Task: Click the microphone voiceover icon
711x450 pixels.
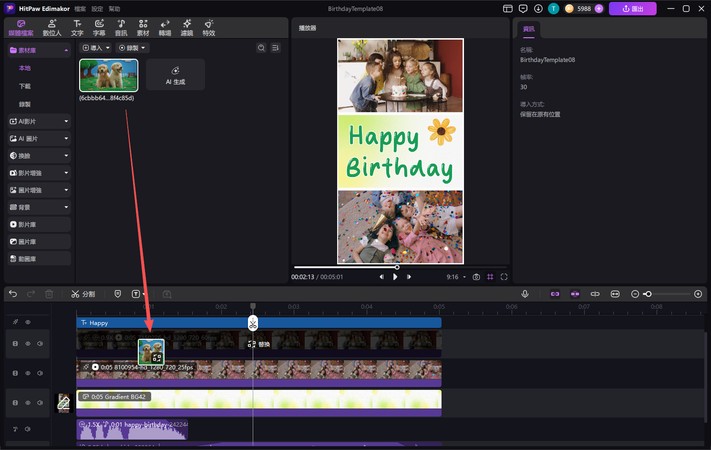Action: 525,294
